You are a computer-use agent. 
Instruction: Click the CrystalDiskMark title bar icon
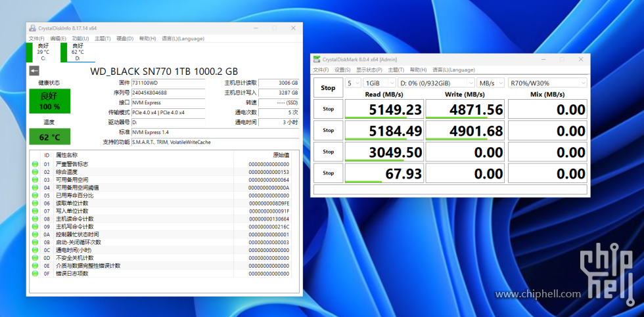(317, 60)
